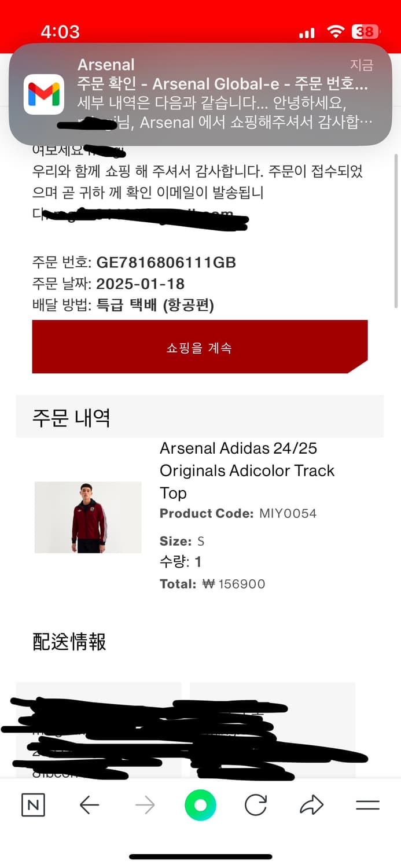Navigate back using the back arrow
Image resolution: width=401 pixels, height=868 pixels.
coord(89,804)
